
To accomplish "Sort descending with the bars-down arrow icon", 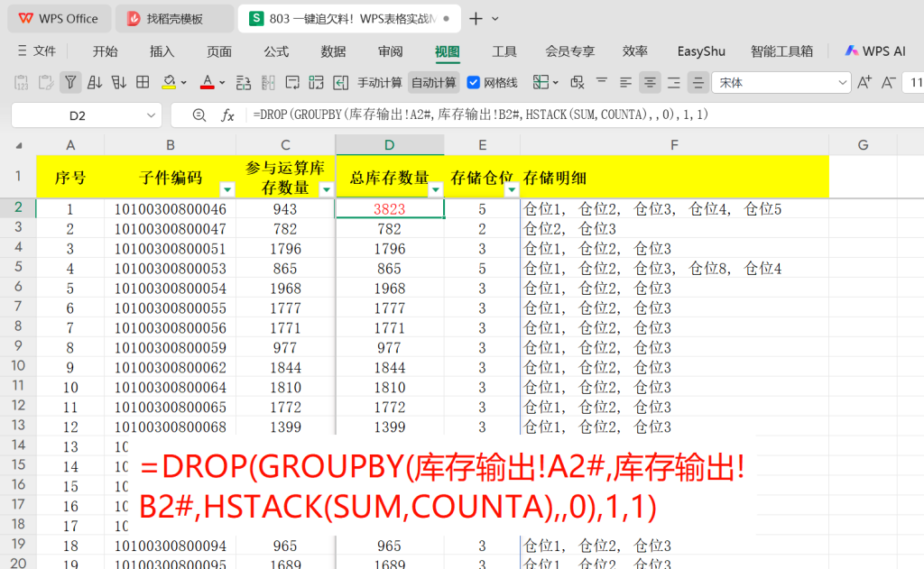I will (x=118, y=82).
